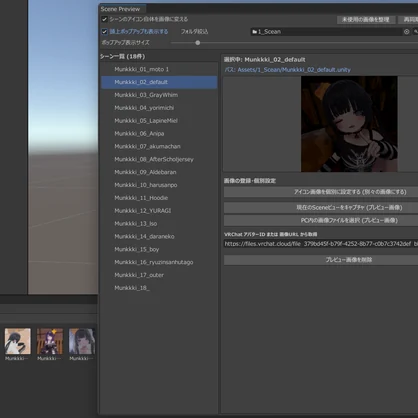Open the Assets/1_Scean/Munkkki_02_default.unity path link
Screen dimensions: 418x418
point(288,70)
